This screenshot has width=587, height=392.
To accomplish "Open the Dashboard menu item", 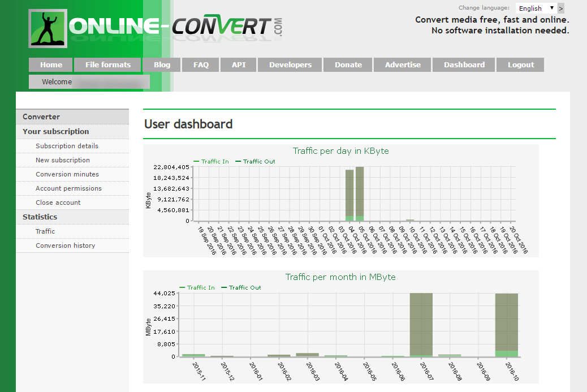I will [464, 65].
